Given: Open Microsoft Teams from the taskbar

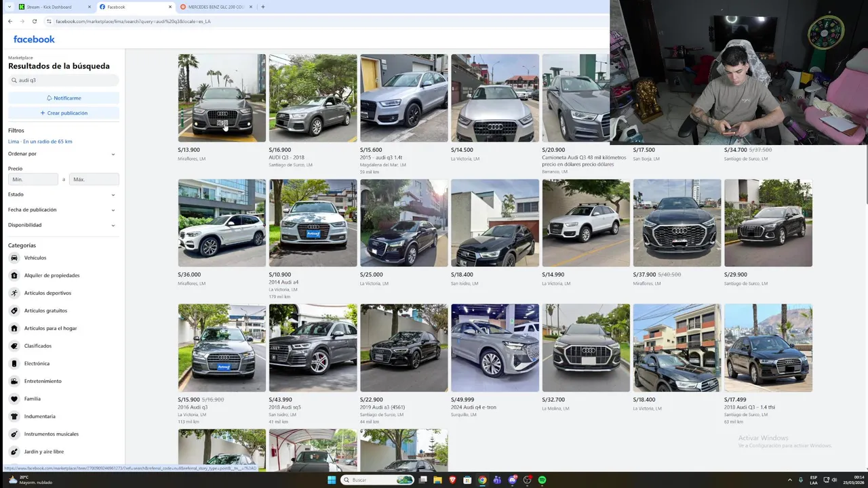Looking at the screenshot, I should [x=497, y=480].
